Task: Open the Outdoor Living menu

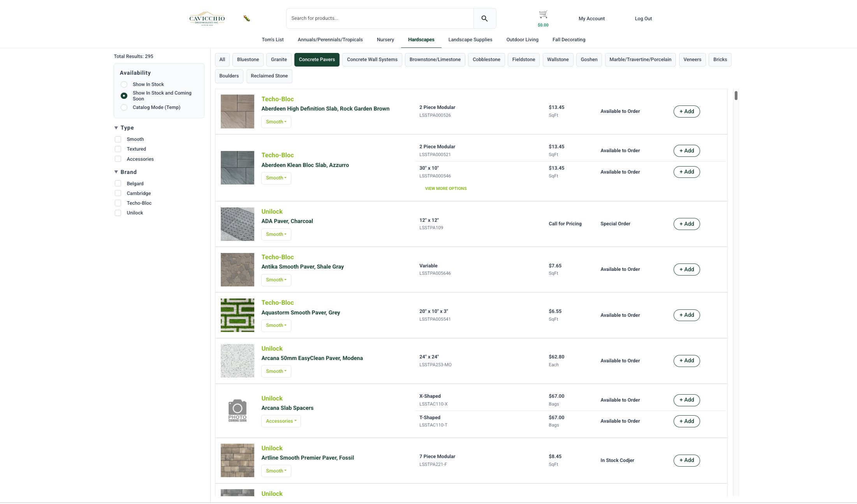Action: tap(523, 40)
